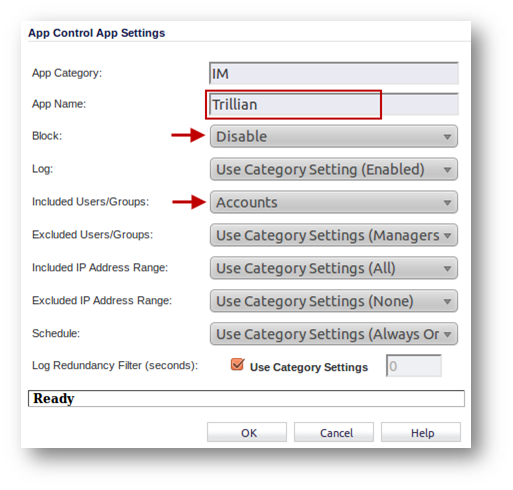513x490 pixels.
Task: Expand the Log setting dropdown
Action: (334, 169)
